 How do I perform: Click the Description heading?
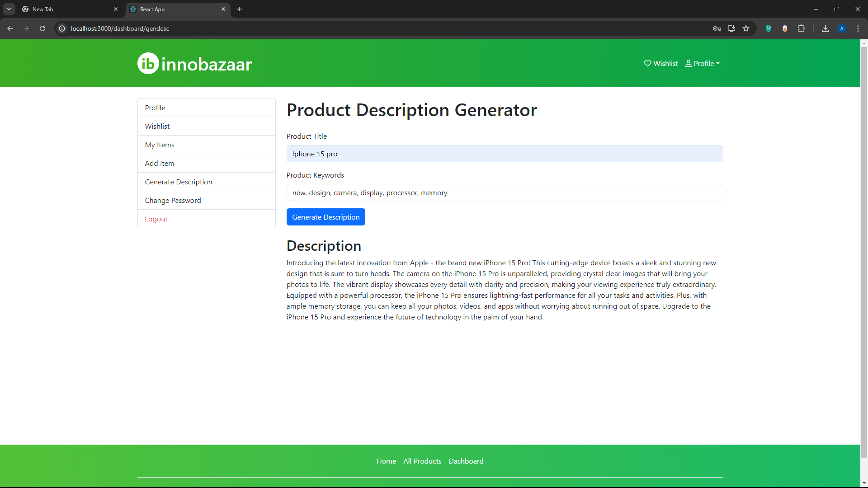(324, 245)
